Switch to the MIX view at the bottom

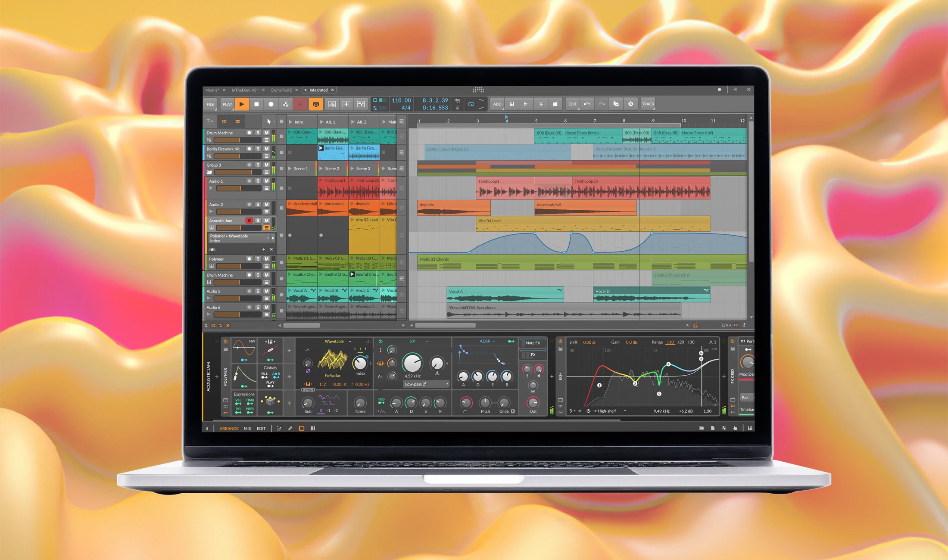click(x=248, y=428)
